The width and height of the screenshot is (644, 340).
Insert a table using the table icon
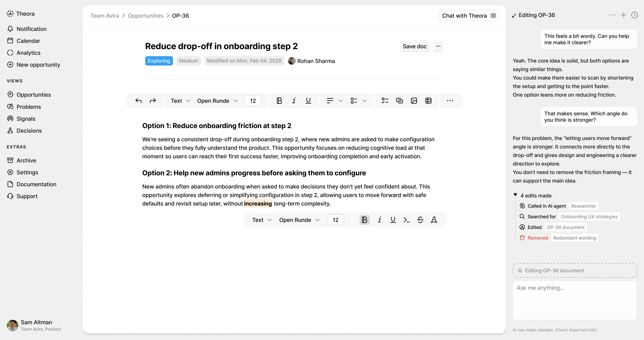tap(429, 100)
